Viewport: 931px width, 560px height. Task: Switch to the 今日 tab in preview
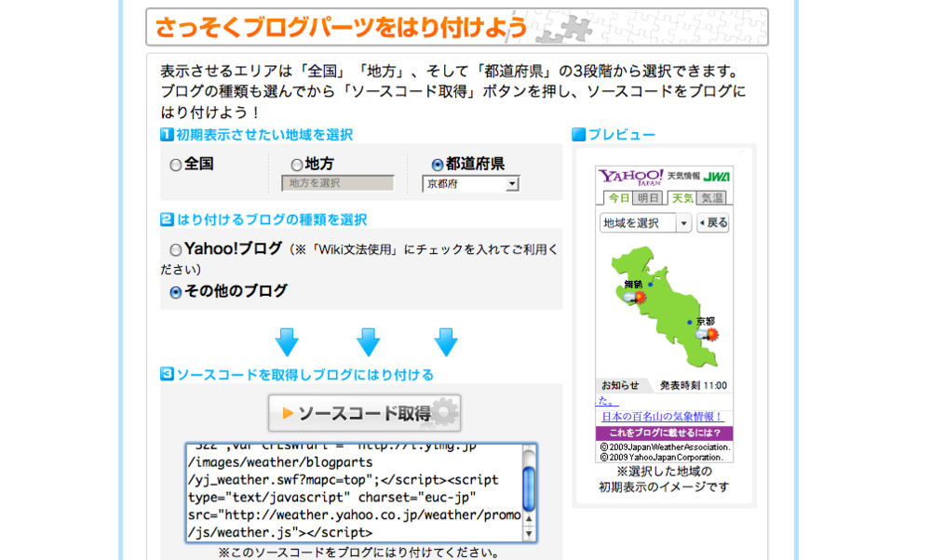[618, 198]
